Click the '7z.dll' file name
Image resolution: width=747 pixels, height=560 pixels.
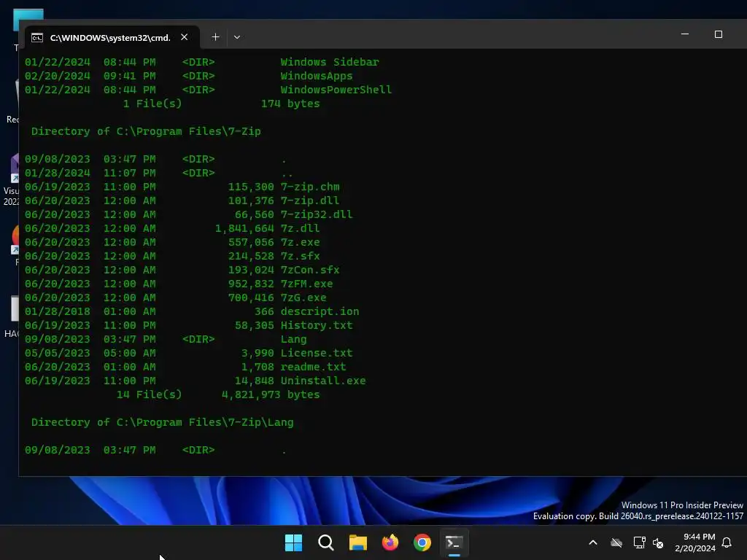(300, 228)
